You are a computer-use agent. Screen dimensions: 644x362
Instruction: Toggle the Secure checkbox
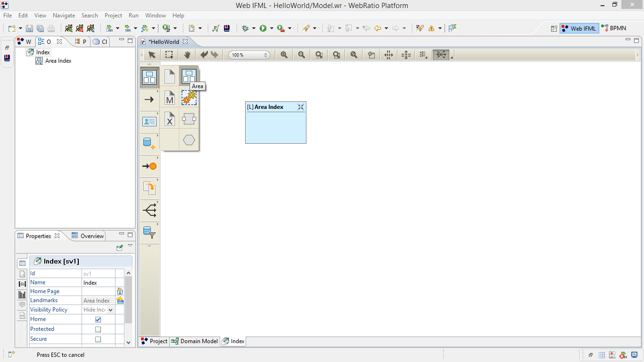98,339
